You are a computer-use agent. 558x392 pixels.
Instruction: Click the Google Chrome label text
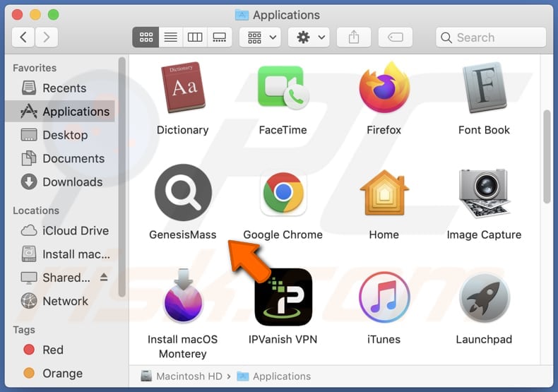click(x=283, y=234)
